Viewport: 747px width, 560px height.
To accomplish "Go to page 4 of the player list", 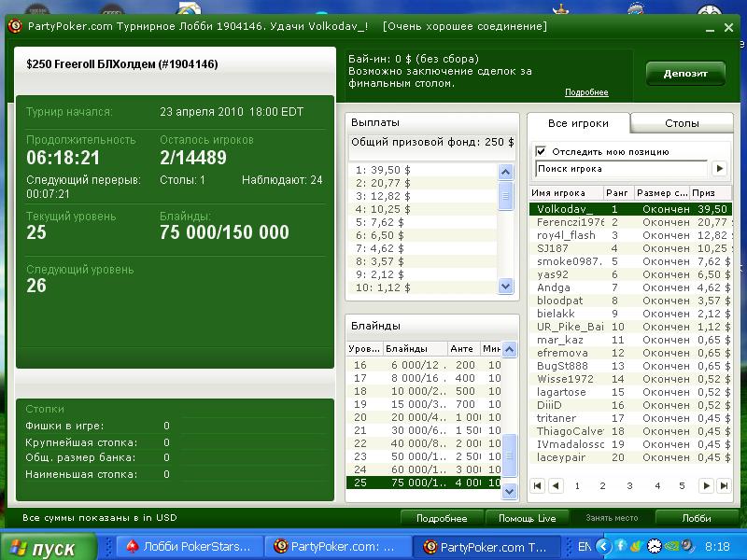I will tap(657, 485).
